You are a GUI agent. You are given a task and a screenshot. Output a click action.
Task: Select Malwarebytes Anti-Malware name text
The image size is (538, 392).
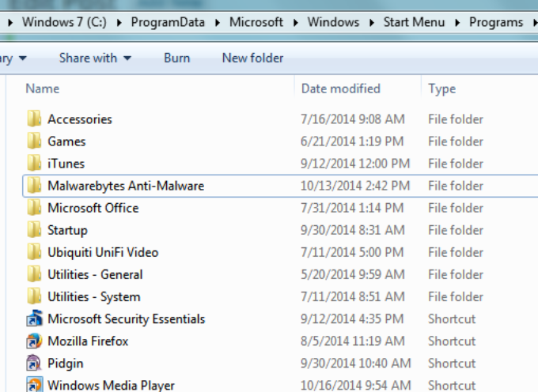pos(126,186)
